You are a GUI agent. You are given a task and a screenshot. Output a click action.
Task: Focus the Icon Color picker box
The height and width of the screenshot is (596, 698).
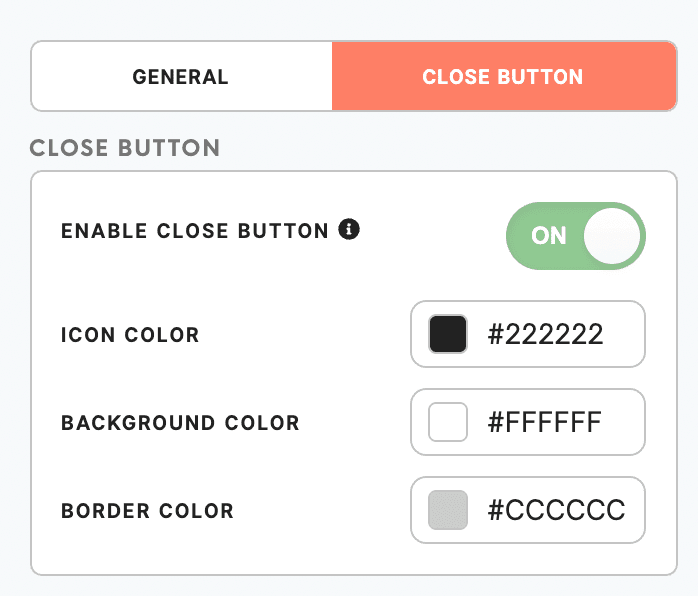coord(528,334)
